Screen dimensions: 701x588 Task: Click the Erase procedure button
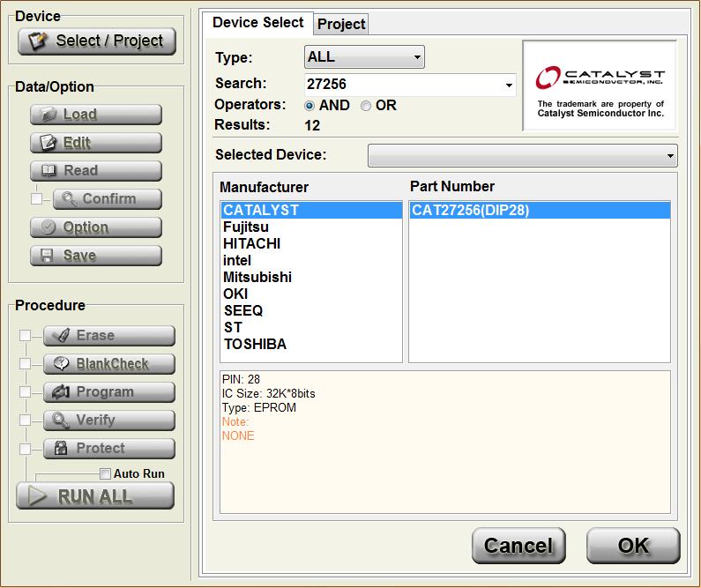pos(109,336)
